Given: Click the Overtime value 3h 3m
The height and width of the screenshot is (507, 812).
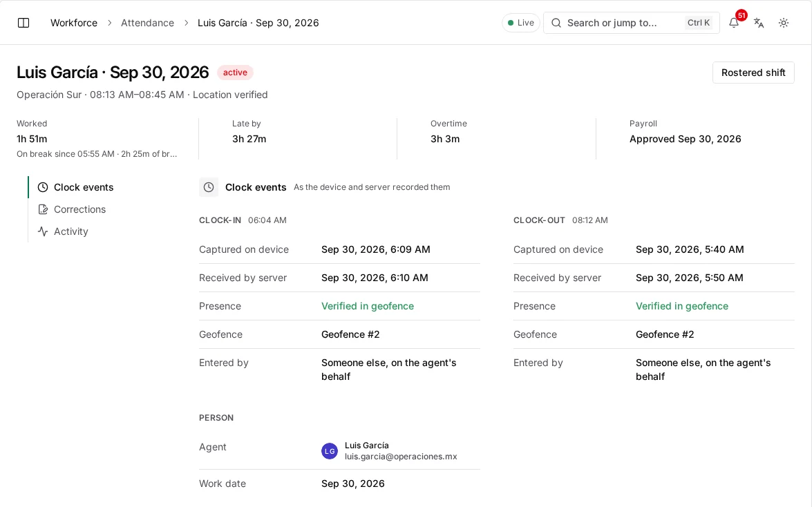Looking at the screenshot, I should pyautogui.click(x=445, y=139).
